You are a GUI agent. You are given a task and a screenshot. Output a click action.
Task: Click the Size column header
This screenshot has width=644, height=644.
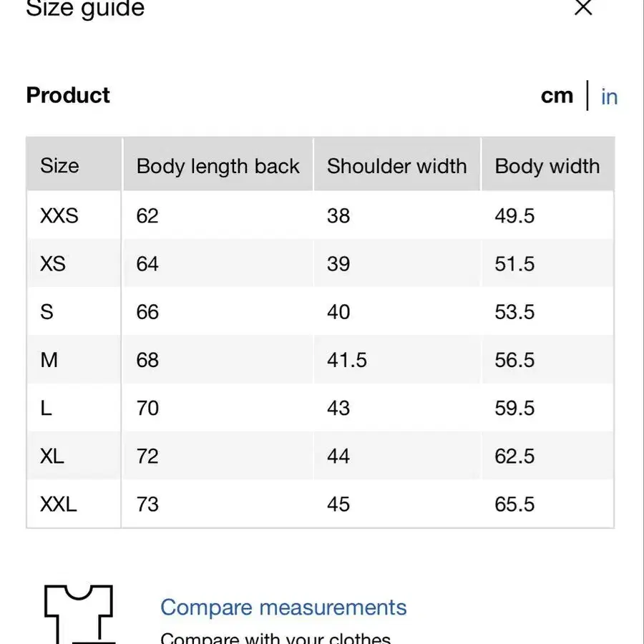(59, 166)
